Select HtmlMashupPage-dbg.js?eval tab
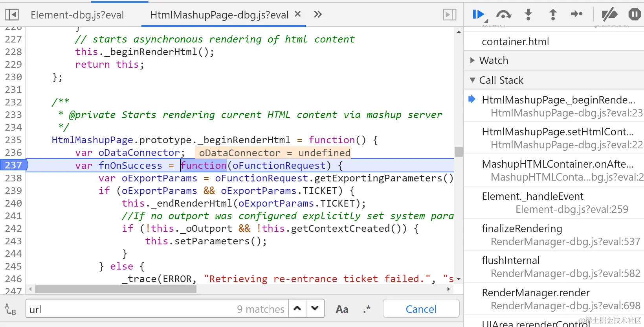The width and height of the screenshot is (644, 327). pyautogui.click(x=219, y=15)
